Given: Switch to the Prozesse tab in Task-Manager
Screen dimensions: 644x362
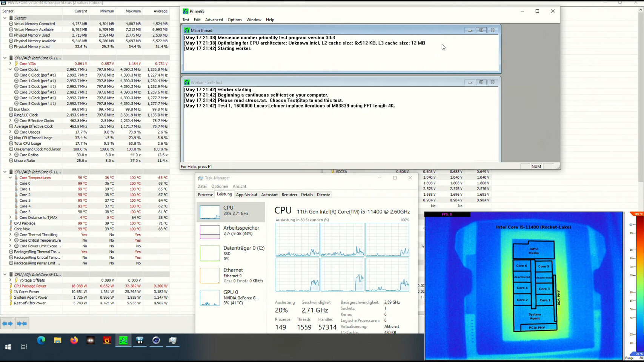Looking at the screenshot, I should click(205, 195).
